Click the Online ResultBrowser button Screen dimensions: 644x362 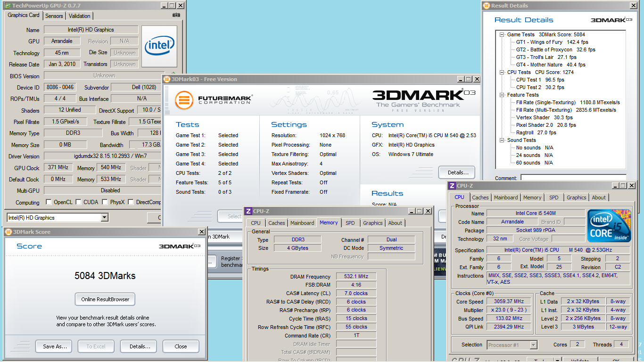click(x=105, y=299)
